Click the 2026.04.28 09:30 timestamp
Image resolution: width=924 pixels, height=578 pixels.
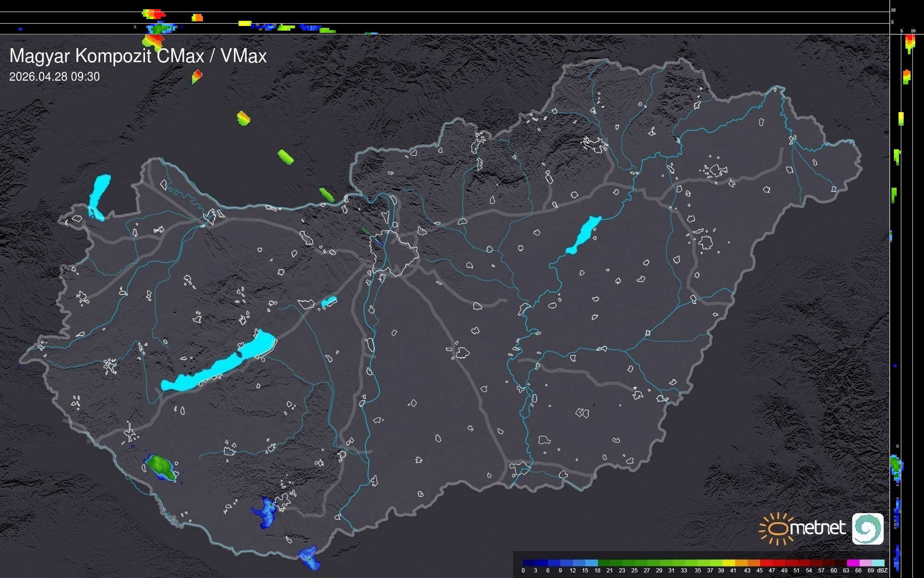[x=54, y=76]
